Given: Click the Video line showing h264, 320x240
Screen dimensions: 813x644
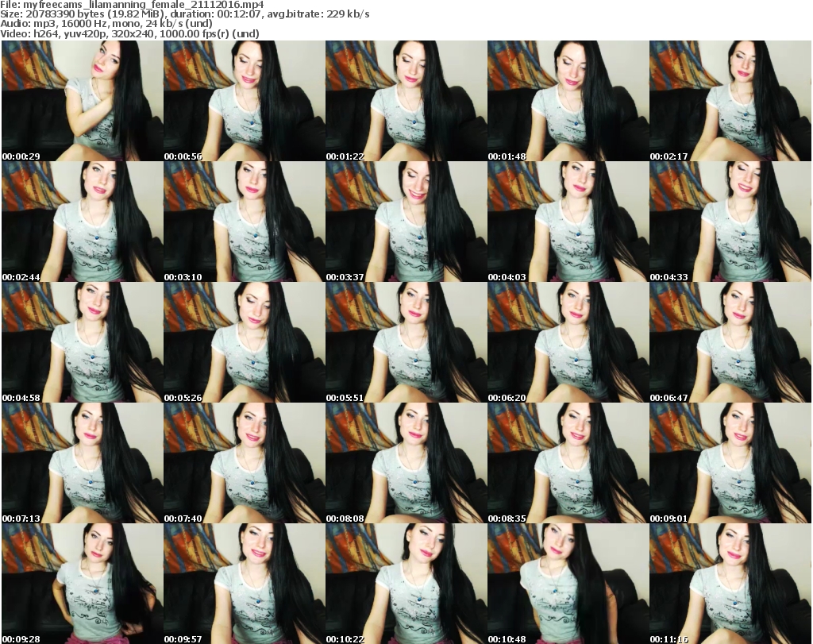Looking at the screenshot, I should click(x=129, y=33).
